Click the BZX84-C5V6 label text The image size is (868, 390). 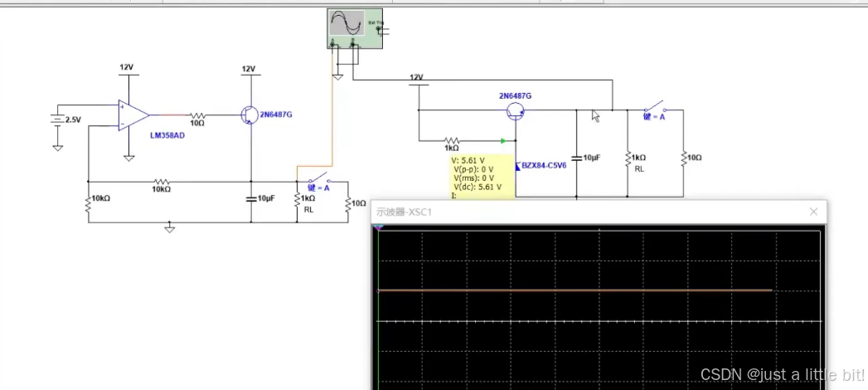click(x=544, y=165)
